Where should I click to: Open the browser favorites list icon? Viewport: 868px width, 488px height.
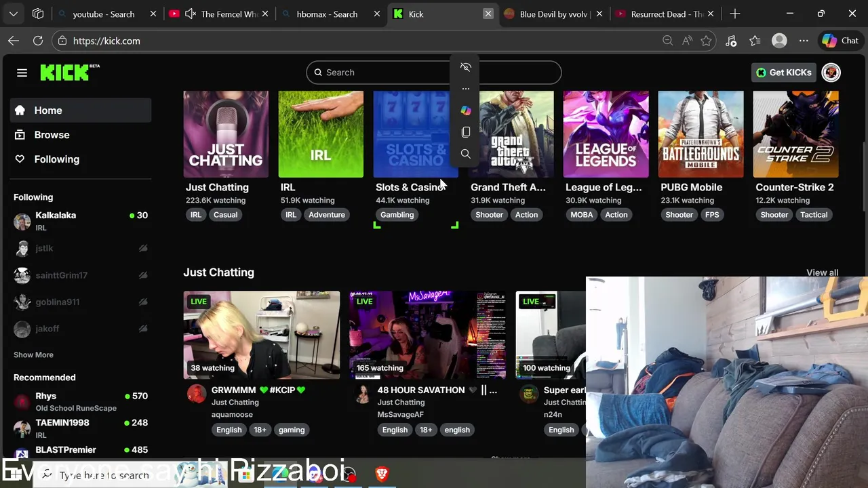755,41
